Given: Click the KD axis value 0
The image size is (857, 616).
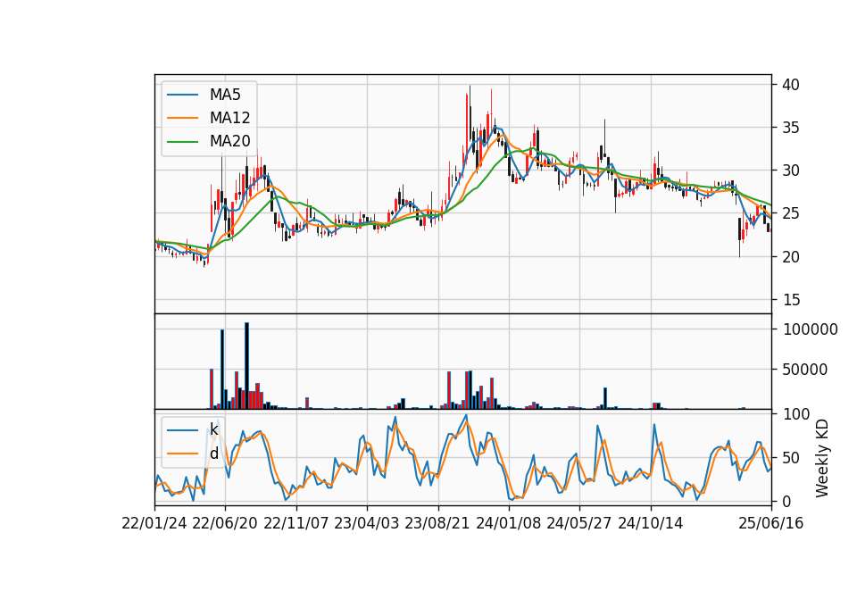Looking at the screenshot, I should (787, 501).
